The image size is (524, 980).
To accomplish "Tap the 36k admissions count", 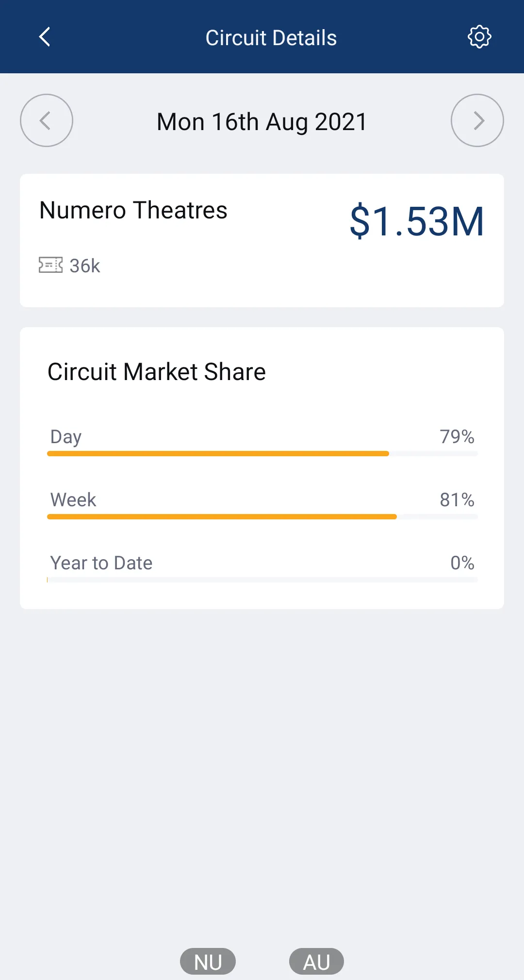I will (x=85, y=266).
